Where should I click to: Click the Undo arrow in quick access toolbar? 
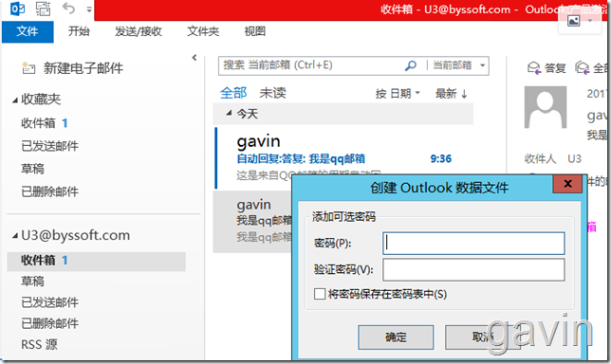[x=68, y=9]
